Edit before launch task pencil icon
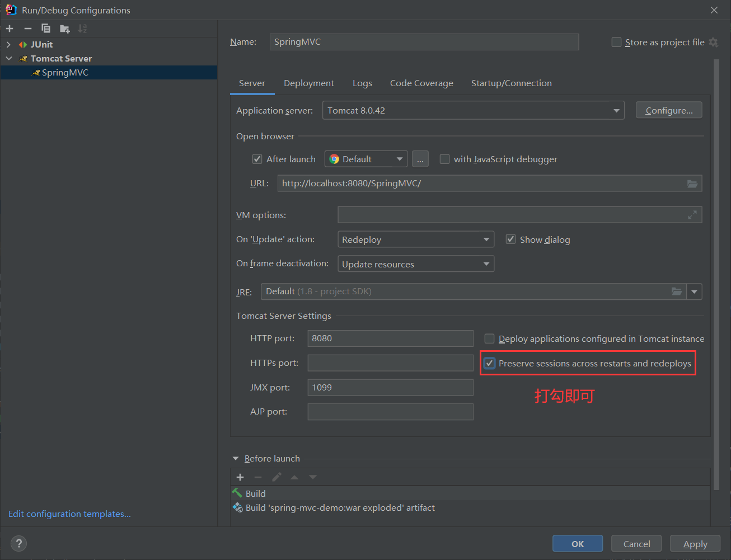Viewport: 731px width, 560px height. point(277,477)
